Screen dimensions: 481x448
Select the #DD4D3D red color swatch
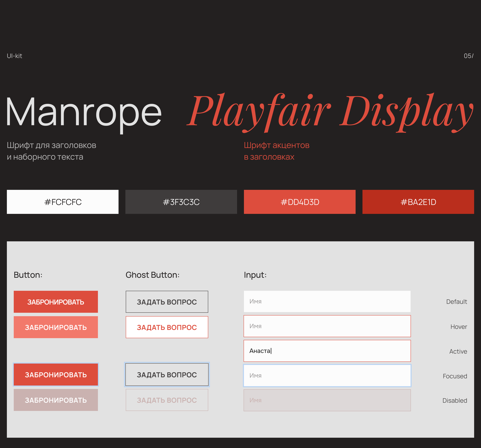click(x=300, y=202)
